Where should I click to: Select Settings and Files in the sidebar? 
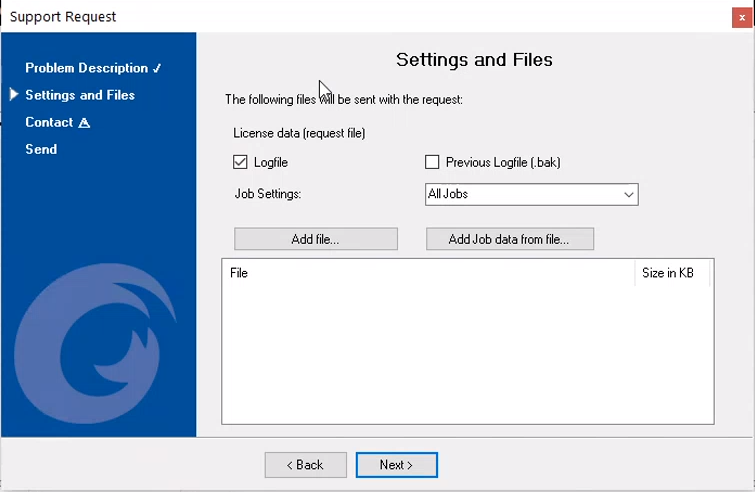(80, 95)
